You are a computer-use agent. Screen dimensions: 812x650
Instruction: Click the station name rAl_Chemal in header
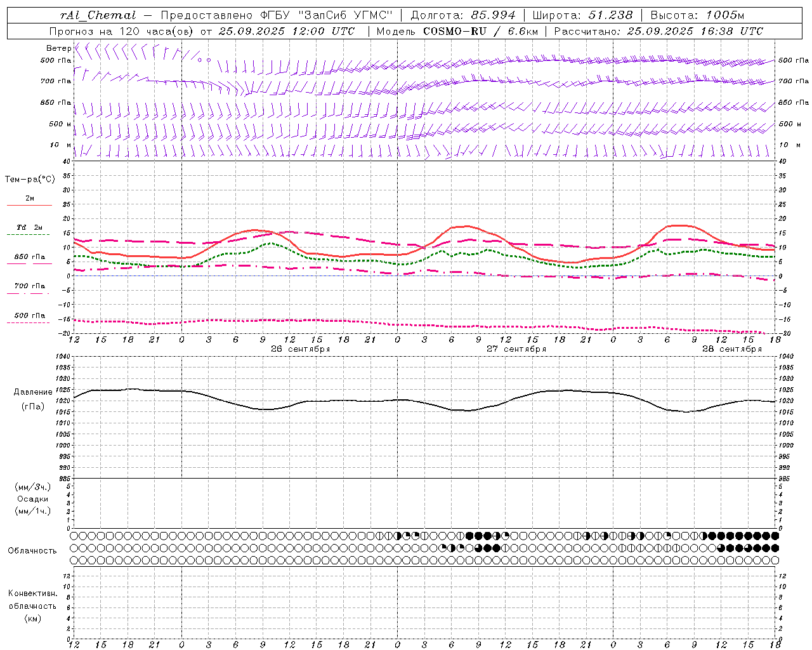(98, 15)
